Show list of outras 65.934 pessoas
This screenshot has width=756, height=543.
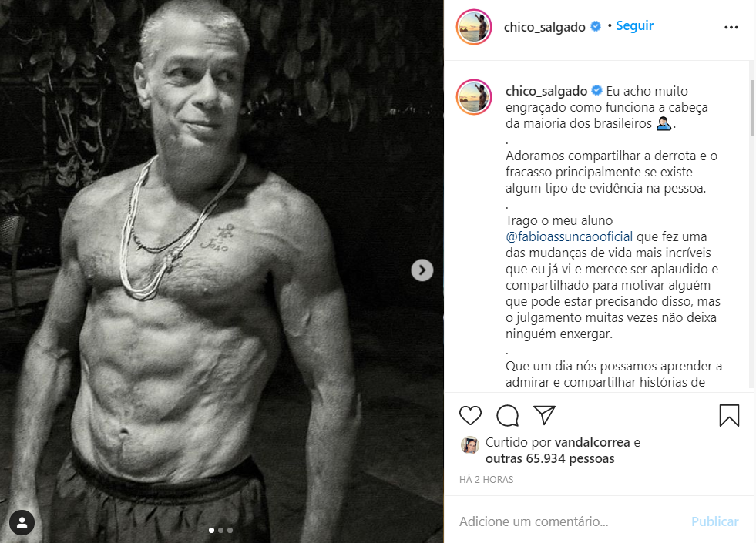click(549, 458)
